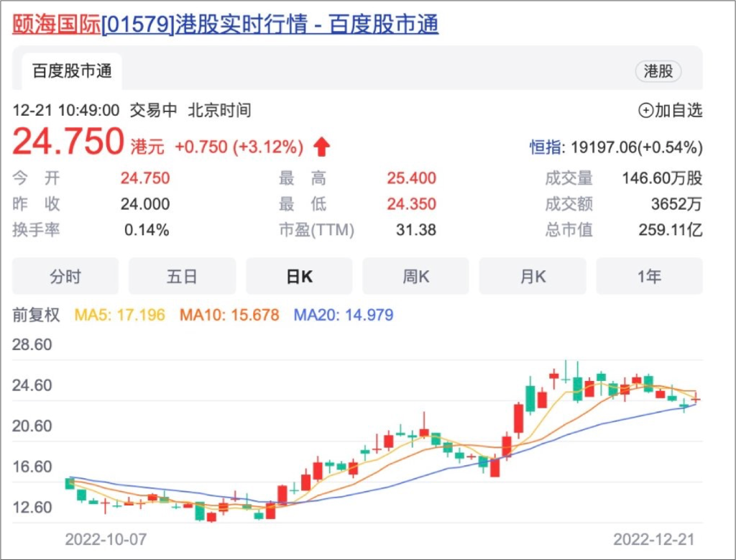Select the 周K weekly chart tab
The width and height of the screenshot is (736, 560).
[x=415, y=277]
